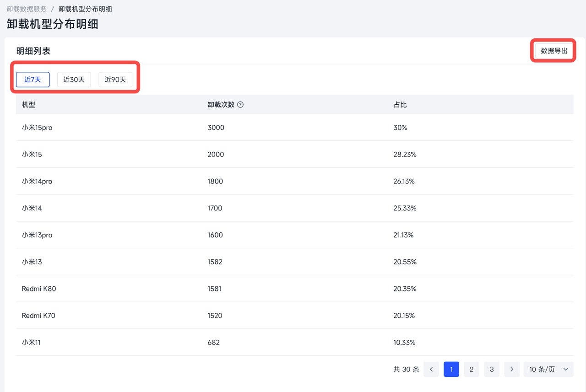The height and width of the screenshot is (392, 586).
Task: Click the 25.33% ratio value
Action: pos(405,208)
